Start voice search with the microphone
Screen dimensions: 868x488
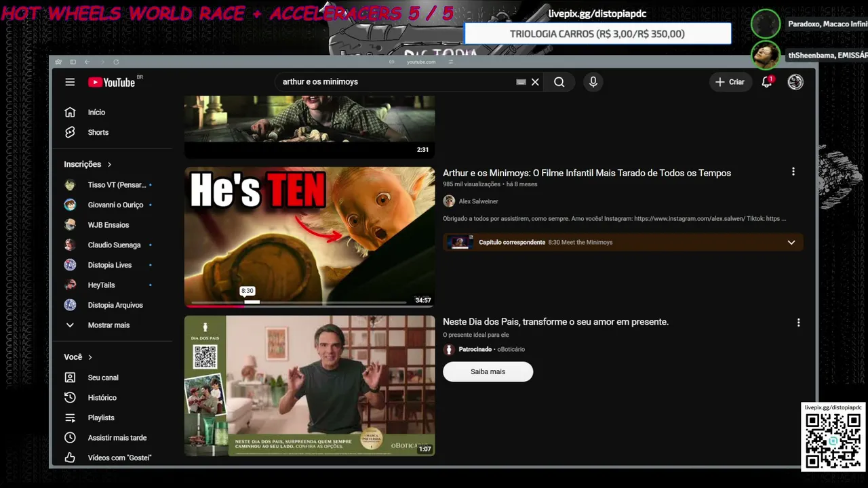point(593,82)
